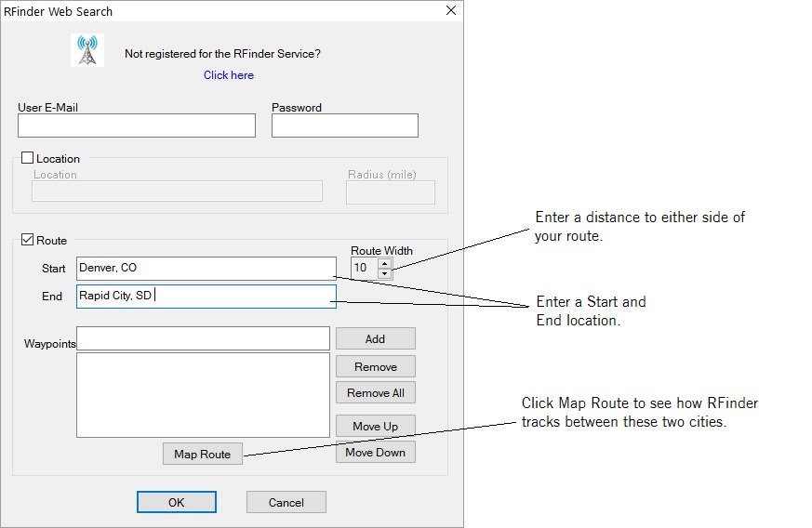Click the Add waypoint button
Screen dimensions: 812x528
pyautogui.click(x=376, y=338)
